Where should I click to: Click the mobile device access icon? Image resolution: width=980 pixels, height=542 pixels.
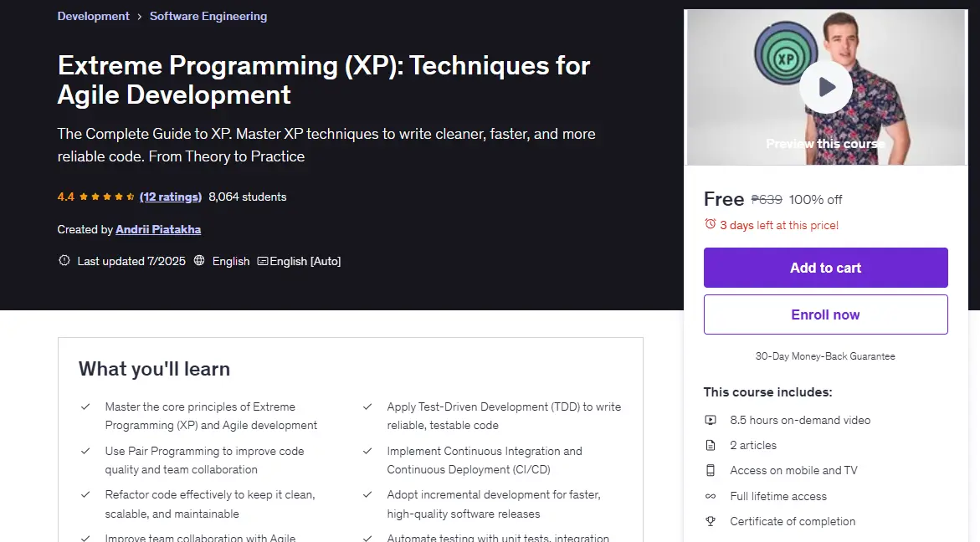711,470
